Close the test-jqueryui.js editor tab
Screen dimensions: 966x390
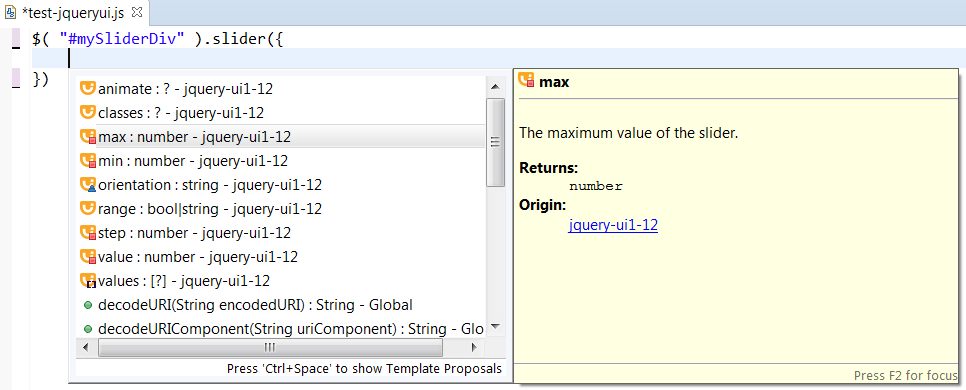coord(137,12)
